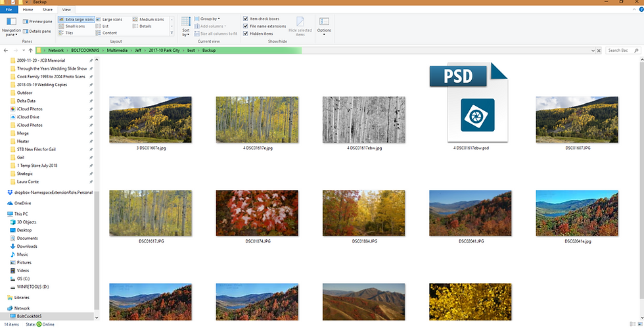Open OneDrive in navigation pane
Image resolution: width=644 pixels, height=328 pixels.
click(x=19, y=203)
